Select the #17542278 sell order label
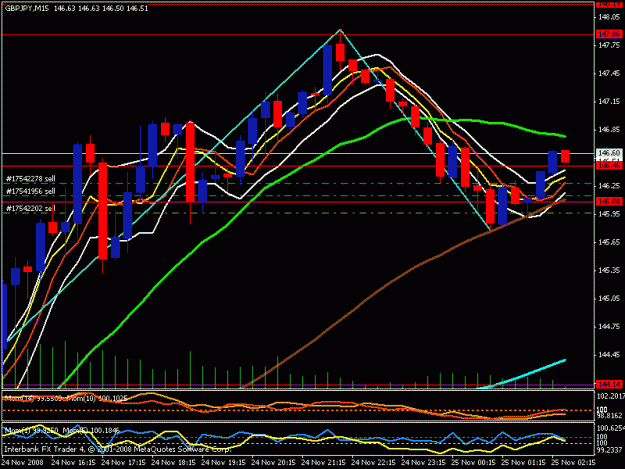Viewport: 625px width, 469px height. 31,179
